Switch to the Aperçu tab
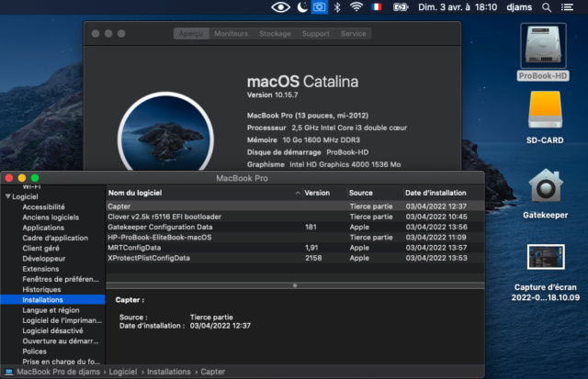Screen dimensions: 588x379 pyautogui.click(x=191, y=34)
